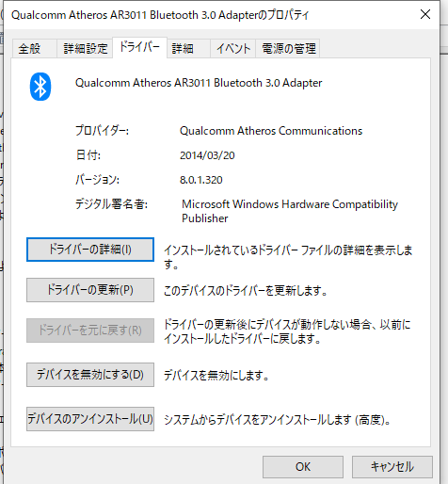Click the greyed ドライバーを元に戻す(R) button

90,331
